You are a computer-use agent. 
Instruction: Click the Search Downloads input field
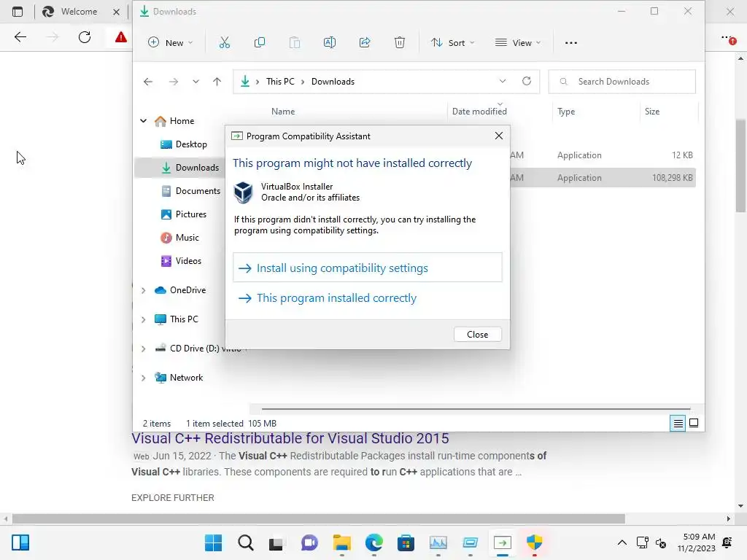click(x=622, y=82)
